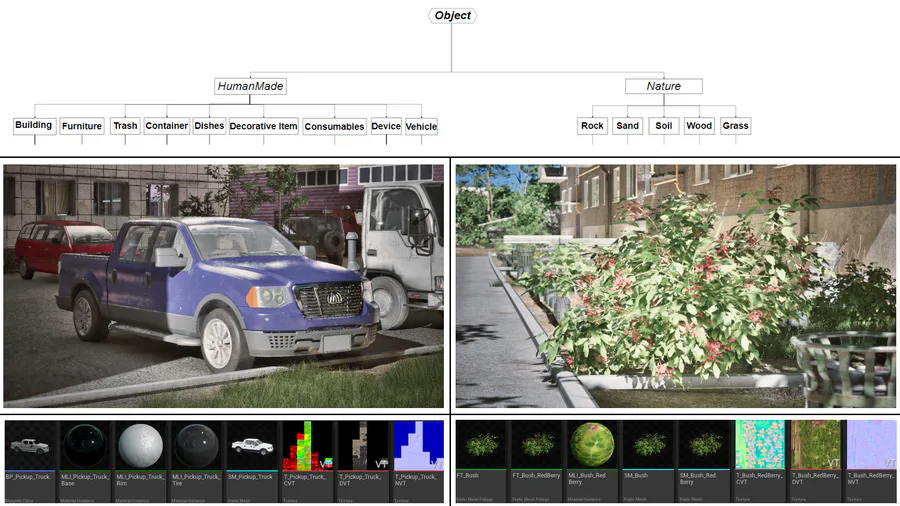The height and width of the screenshot is (506, 900).
Task: Click the Consumables node
Action: (334, 126)
